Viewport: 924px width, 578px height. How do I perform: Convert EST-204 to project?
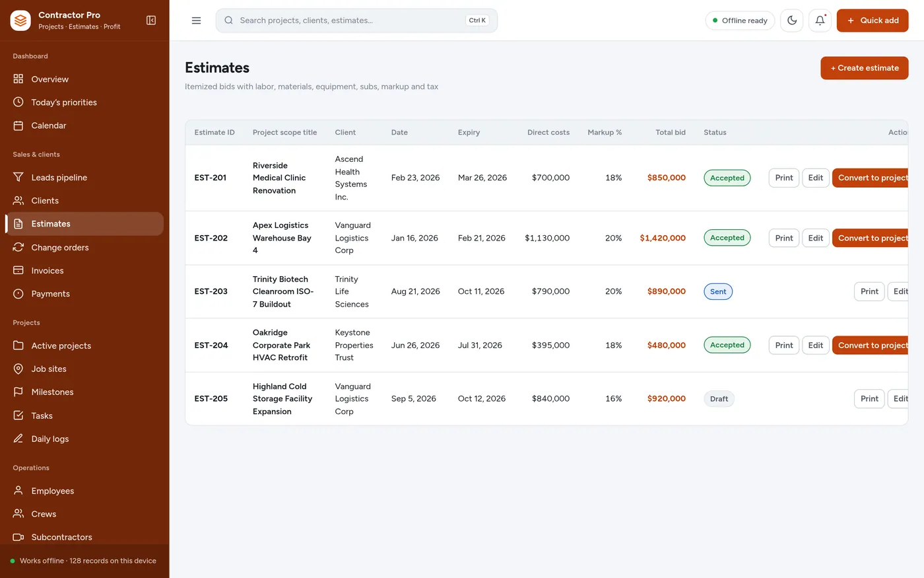click(x=871, y=345)
